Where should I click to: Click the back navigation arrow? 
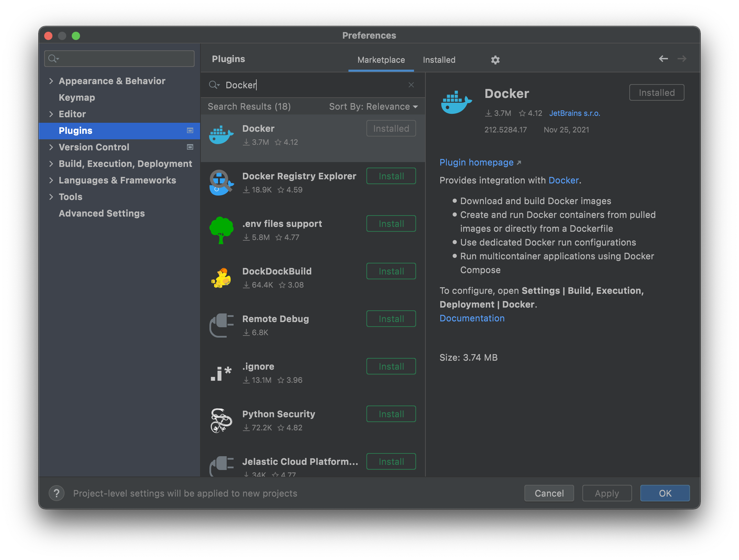(x=663, y=59)
